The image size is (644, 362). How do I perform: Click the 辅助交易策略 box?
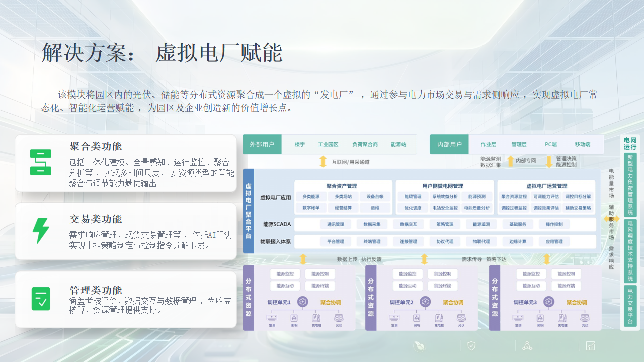[578, 208]
